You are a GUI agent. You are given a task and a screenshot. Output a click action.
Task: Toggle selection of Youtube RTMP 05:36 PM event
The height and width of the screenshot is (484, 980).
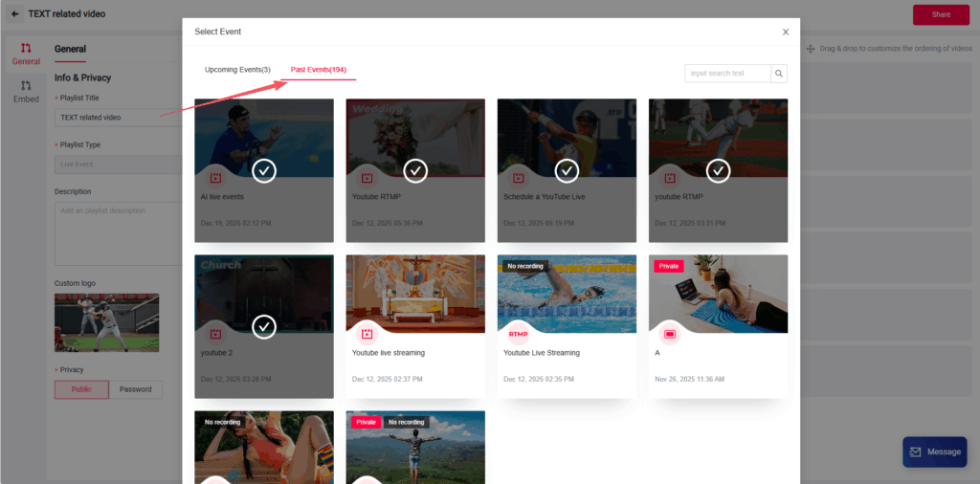[415, 170]
